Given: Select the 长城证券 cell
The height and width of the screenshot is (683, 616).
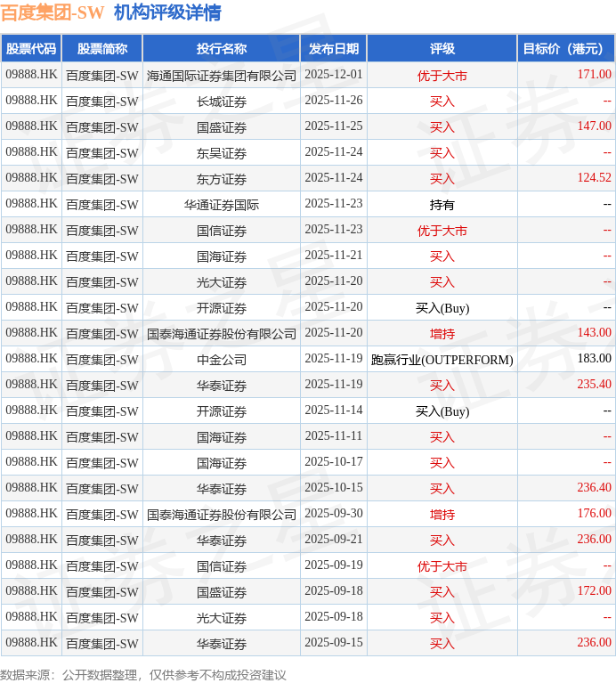Looking at the screenshot, I should [x=222, y=101].
